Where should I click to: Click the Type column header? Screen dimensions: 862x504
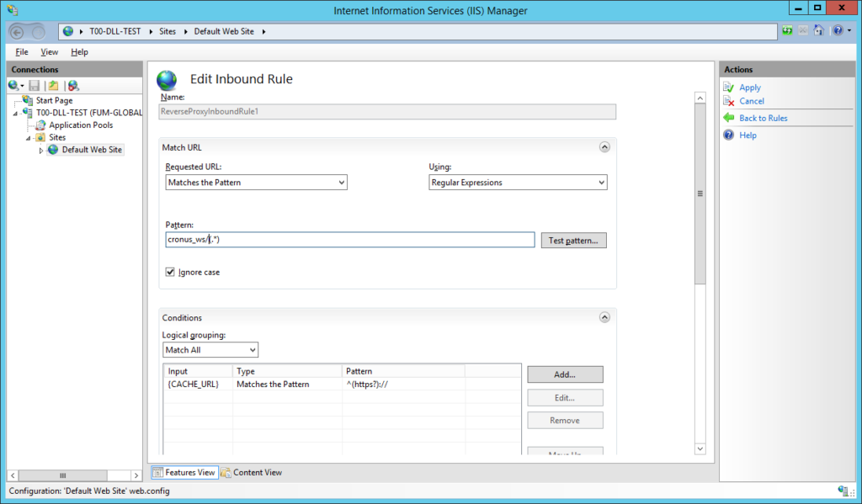click(287, 371)
